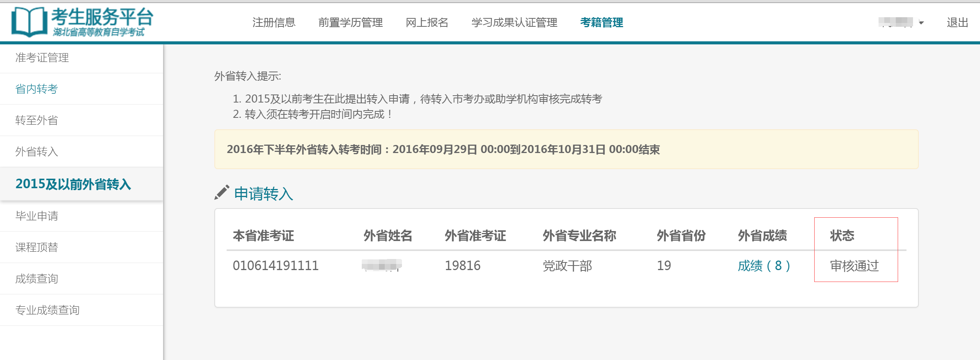Select the 网上报名 navigation item
This screenshot has height=360, width=980.
pos(427,23)
